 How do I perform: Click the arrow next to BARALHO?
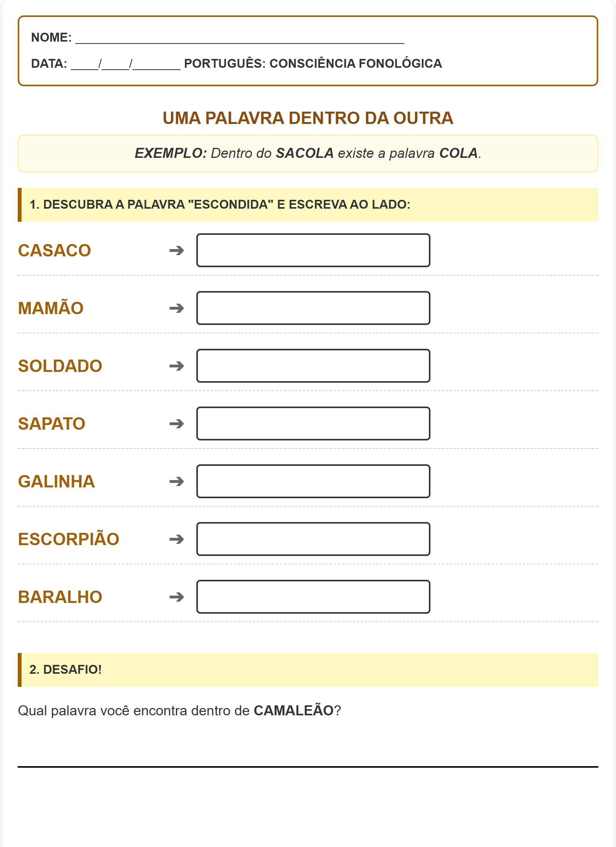point(176,597)
